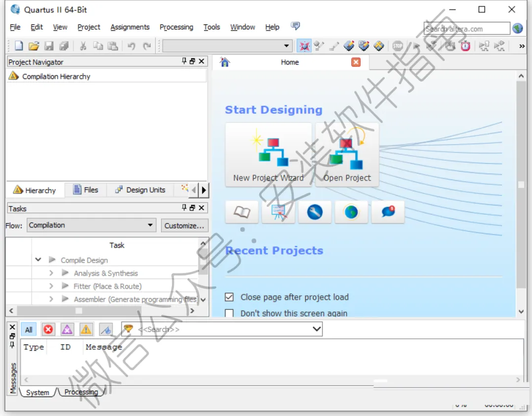
Task: Open the Processing menu
Action: point(176,27)
